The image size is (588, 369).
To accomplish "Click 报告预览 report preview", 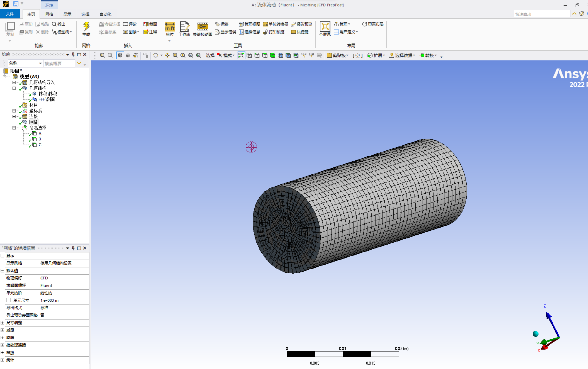I will click(x=302, y=24).
